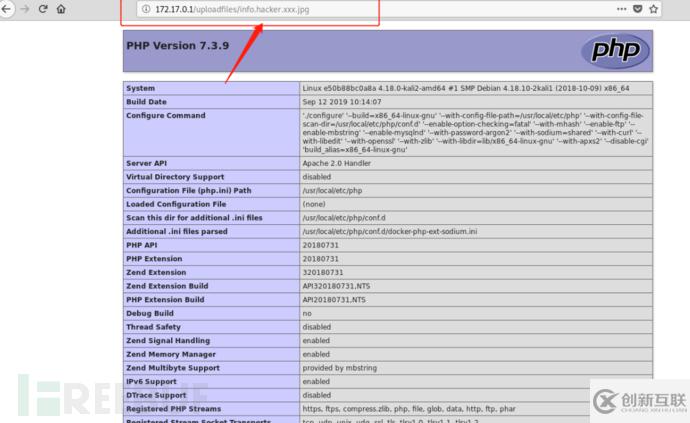Viewport: 690px width, 423px height.
Task: Select 'disabled' value for Virtual Directory Support
Action: [x=316, y=177]
